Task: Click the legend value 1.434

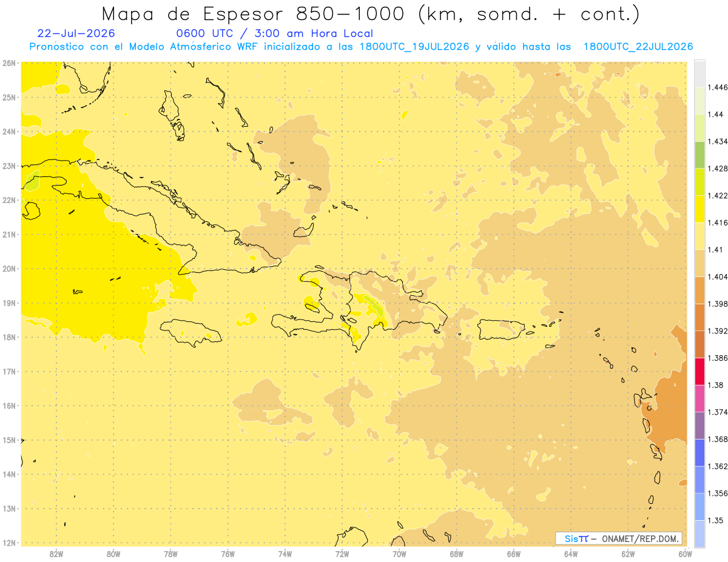Action: point(718,141)
